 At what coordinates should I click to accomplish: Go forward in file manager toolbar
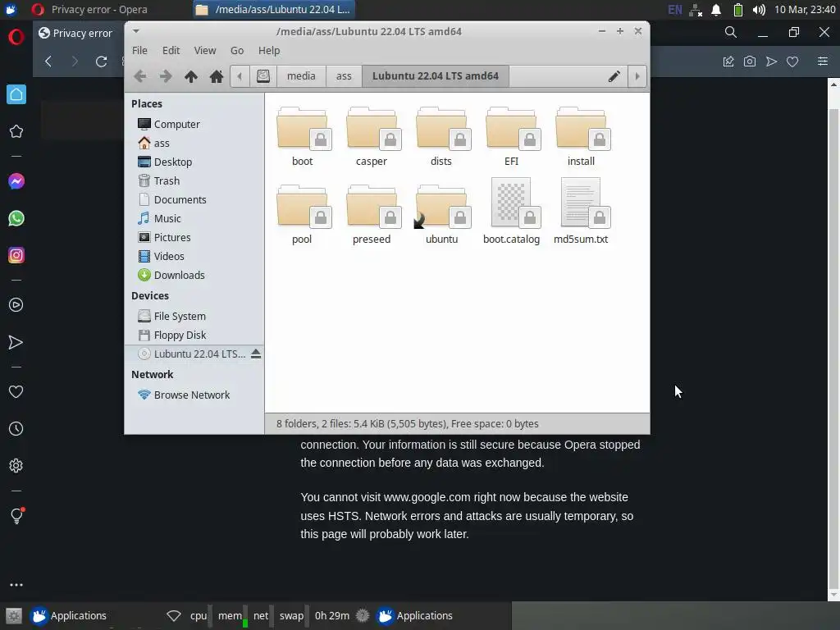tap(166, 76)
